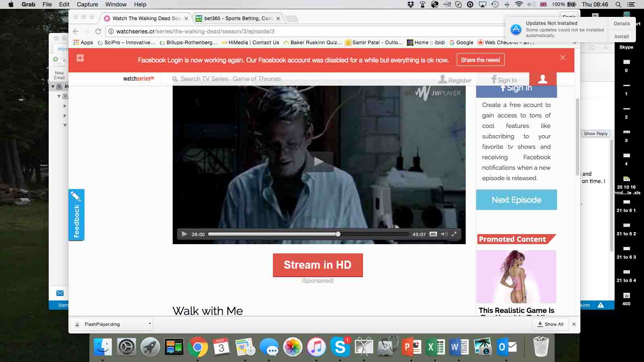Click the Stream in HD button
Viewport: 644px width, 362px height.
point(318,265)
